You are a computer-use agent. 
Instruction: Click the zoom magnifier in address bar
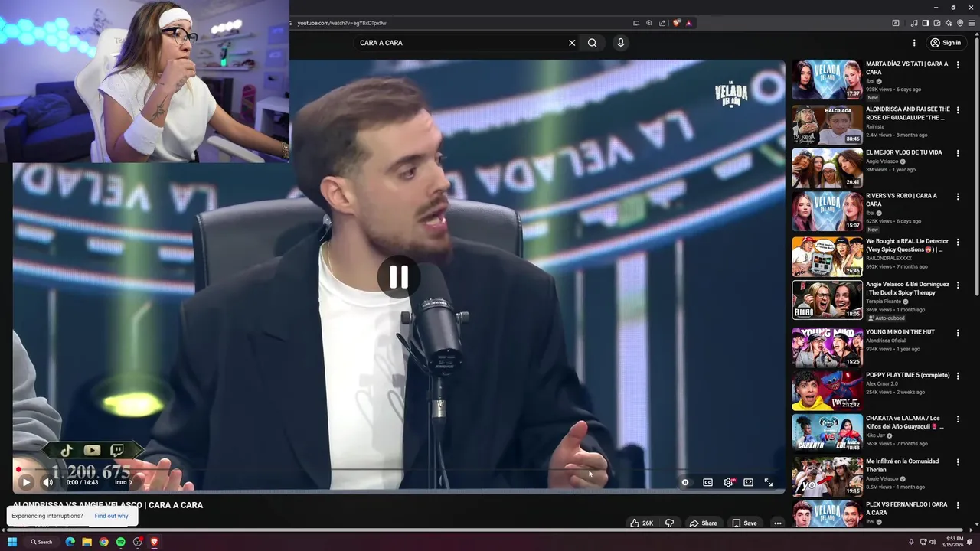click(x=648, y=23)
